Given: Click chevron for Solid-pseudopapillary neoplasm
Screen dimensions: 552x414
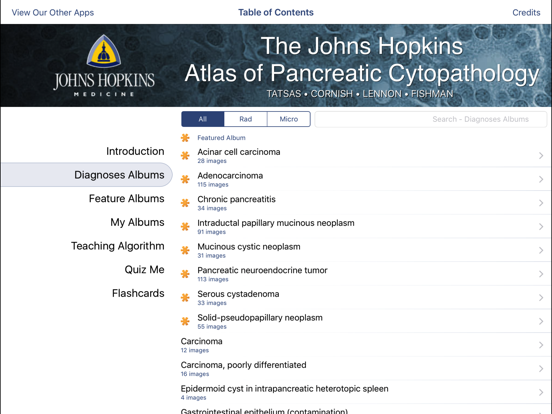Looking at the screenshot, I should pyautogui.click(x=541, y=321).
